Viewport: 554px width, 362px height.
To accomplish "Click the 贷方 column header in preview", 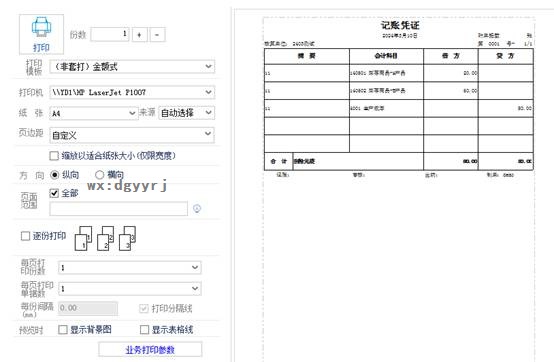I will point(506,56).
